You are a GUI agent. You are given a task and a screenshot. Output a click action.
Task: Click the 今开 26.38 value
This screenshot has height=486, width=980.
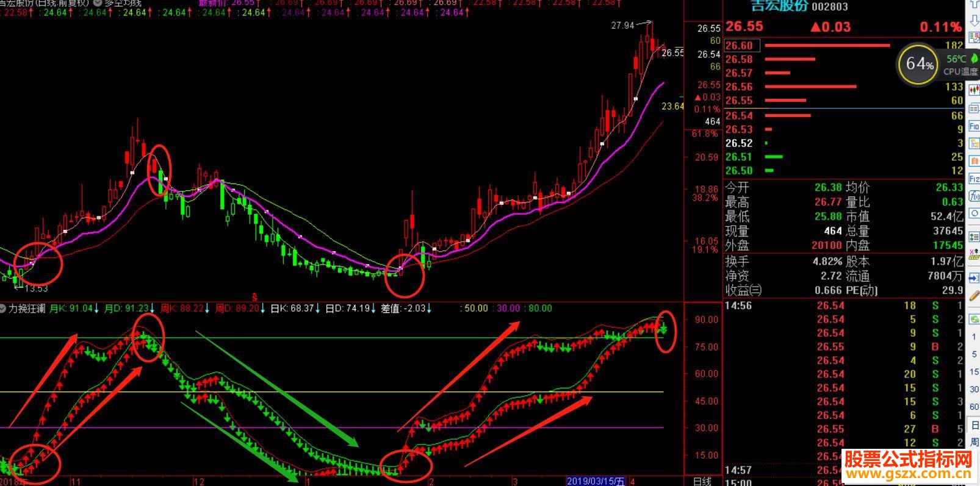pos(828,188)
